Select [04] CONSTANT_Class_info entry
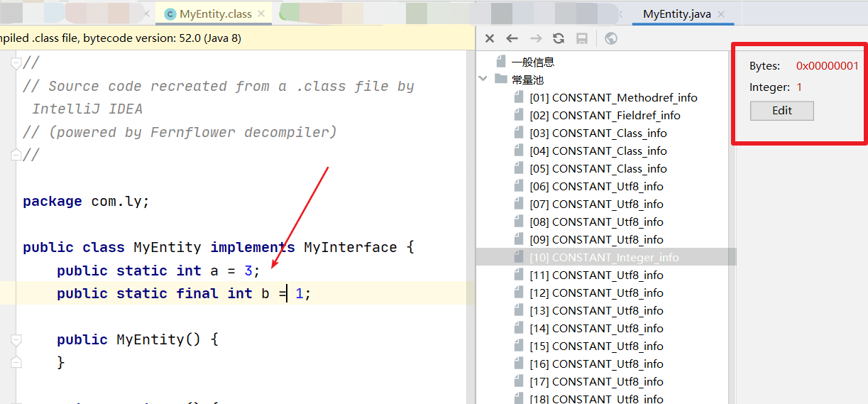Viewport: 868px width, 404px height. 598,151
